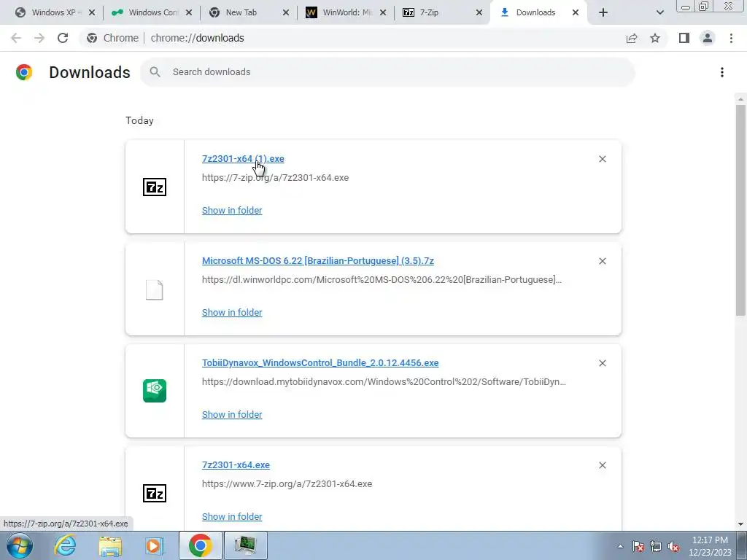Click the scrollbar down arrow

(740, 524)
